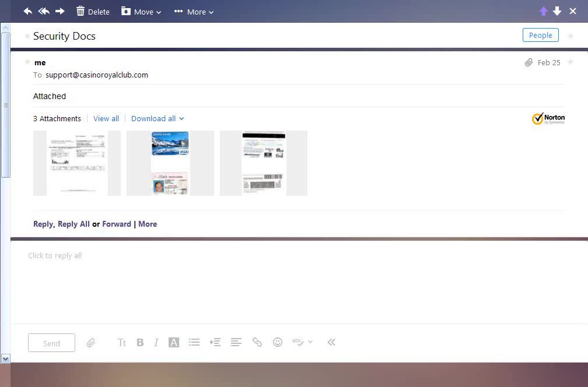588x387 pixels.
Task: Star the Security Docs conversation
Action: [570, 36]
